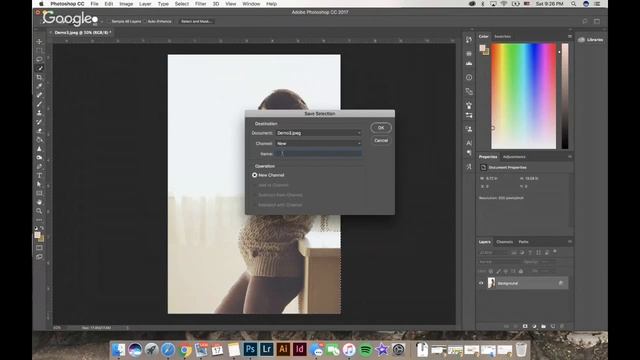Launch Photoshop from the Dock
Screen dimensions: 640x360
coord(250,349)
